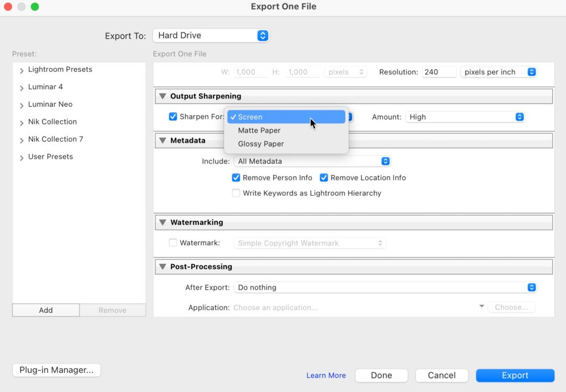Collapse the Watermarking section
Image resolution: width=566 pixels, height=392 pixels.
pyautogui.click(x=163, y=222)
